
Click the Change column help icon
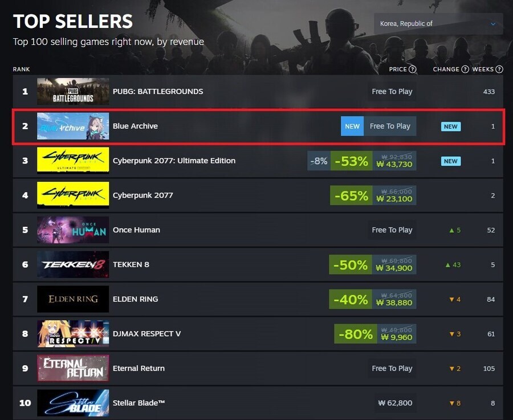pos(465,70)
